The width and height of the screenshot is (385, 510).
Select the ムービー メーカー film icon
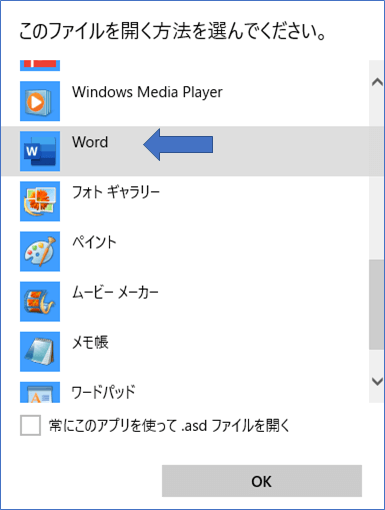(40, 301)
